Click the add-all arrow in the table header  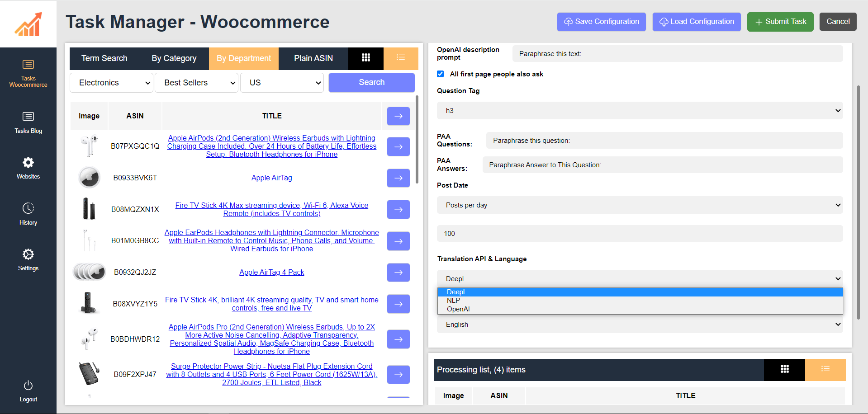[398, 116]
